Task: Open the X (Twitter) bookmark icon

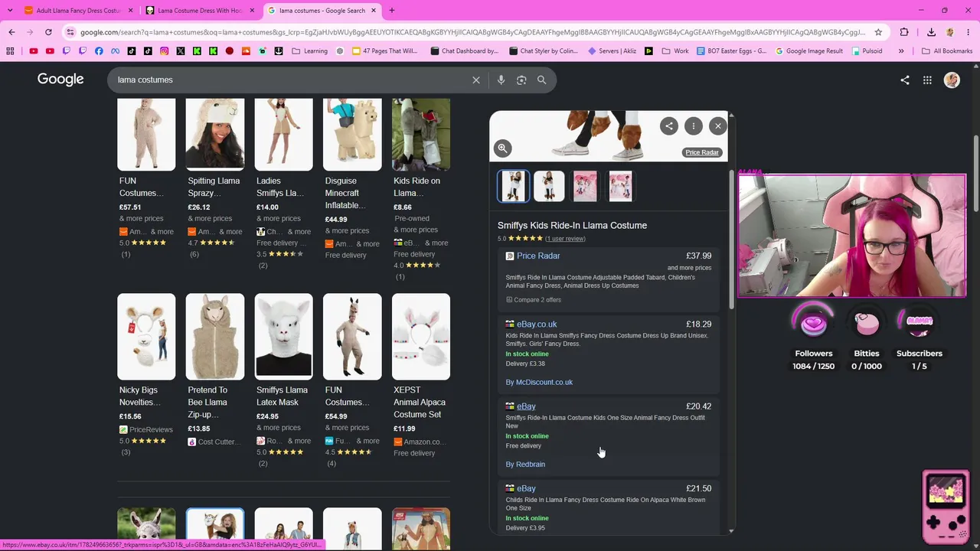Action: click(x=181, y=51)
